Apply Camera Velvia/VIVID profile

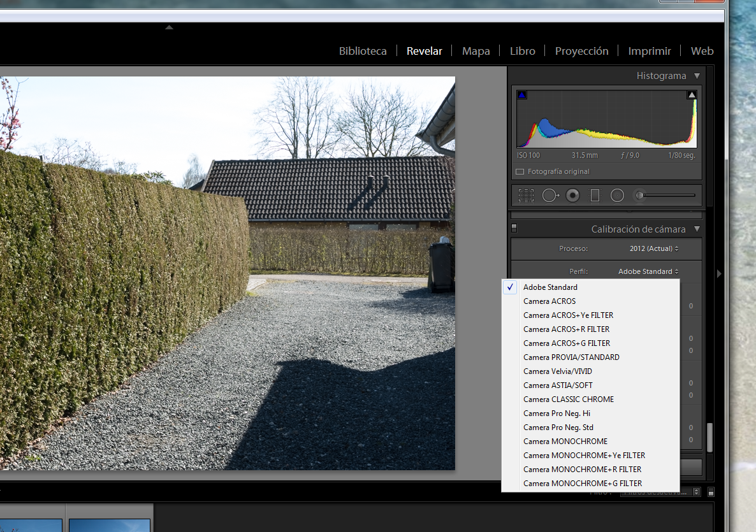[591, 371]
